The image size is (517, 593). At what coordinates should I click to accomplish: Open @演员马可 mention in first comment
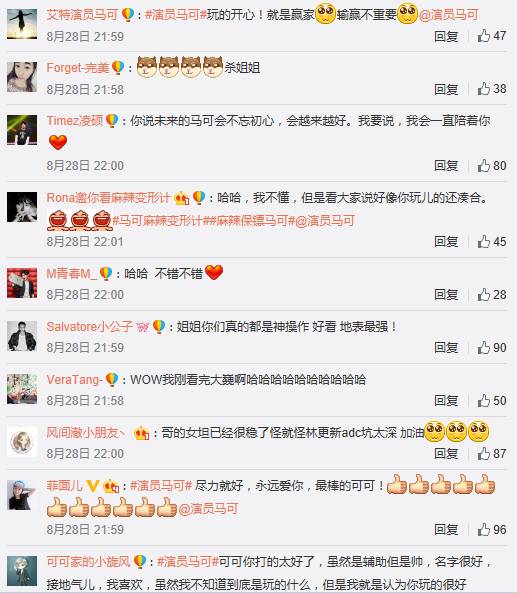pyautogui.click(x=449, y=15)
